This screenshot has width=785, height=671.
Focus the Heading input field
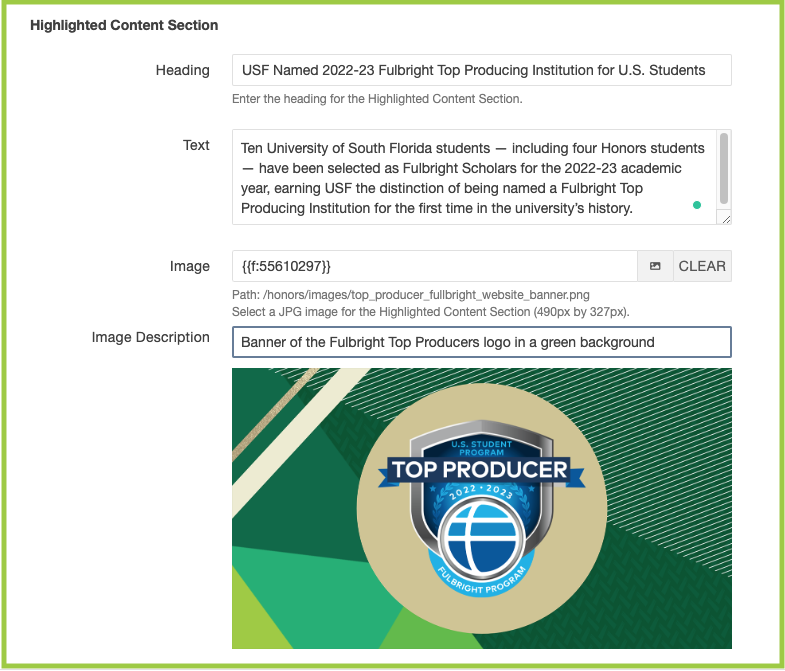tap(482, 70)
